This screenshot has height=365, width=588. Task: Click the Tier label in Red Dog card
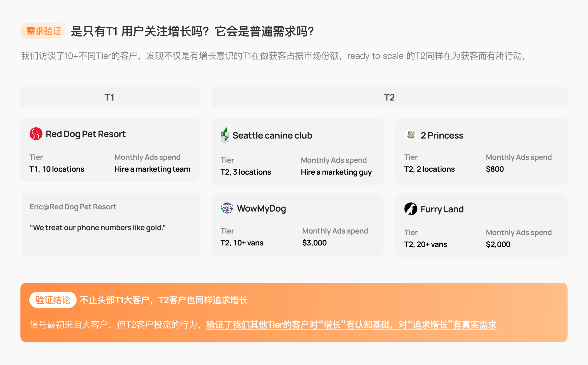coord(36,157)
